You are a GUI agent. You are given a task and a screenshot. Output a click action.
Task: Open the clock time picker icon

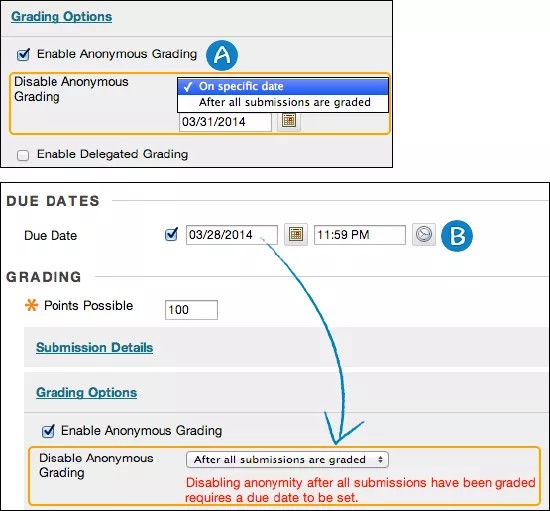(424, 234)
